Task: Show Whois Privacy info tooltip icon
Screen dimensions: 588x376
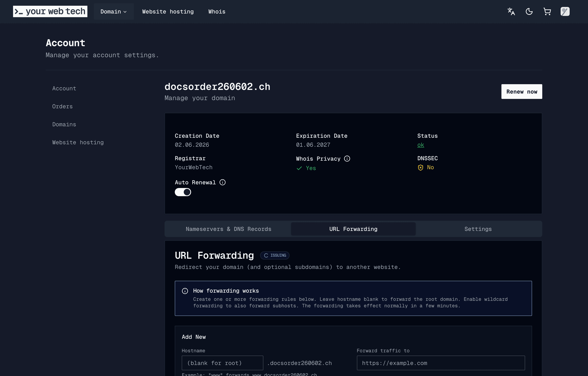Action: click(x=347, y=159)
